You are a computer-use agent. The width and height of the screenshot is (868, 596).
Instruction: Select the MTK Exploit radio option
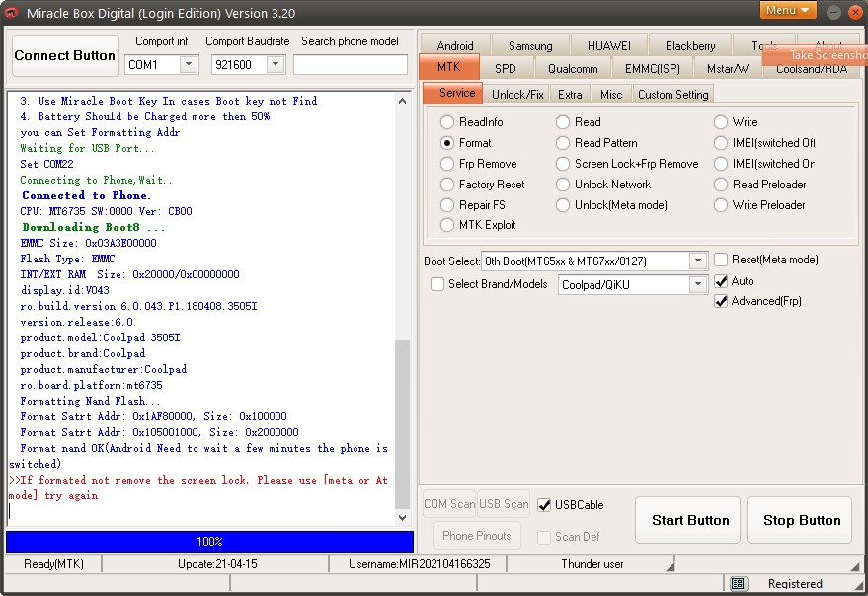(447, 225)
